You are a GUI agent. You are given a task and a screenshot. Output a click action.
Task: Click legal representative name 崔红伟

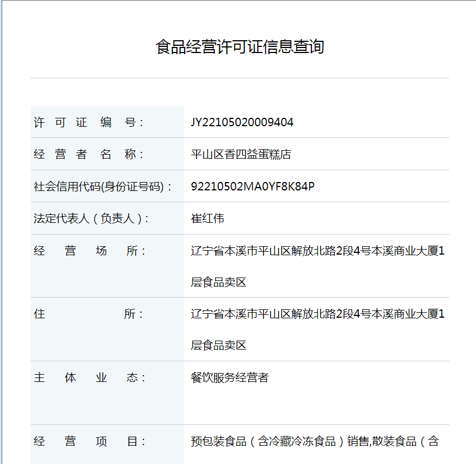click(x=208, y=218)
